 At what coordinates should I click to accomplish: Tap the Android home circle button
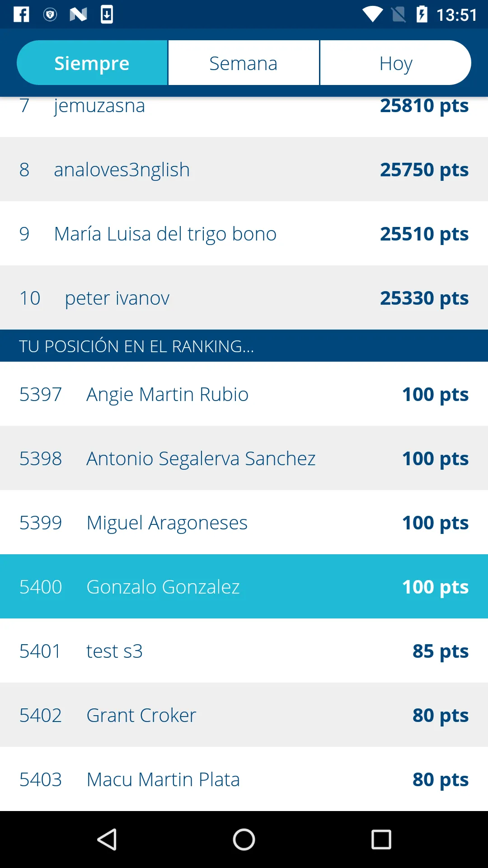click(244, 840)
